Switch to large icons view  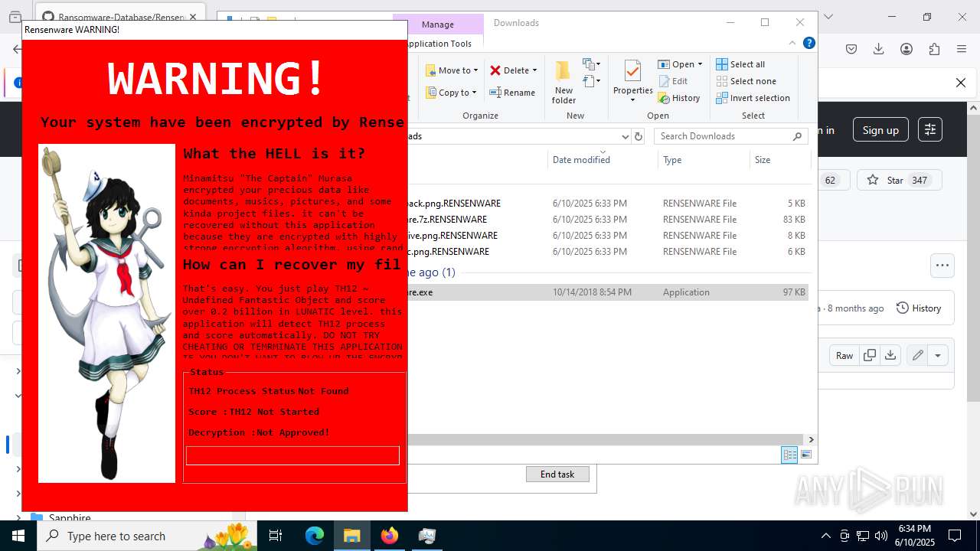[806, 455]
